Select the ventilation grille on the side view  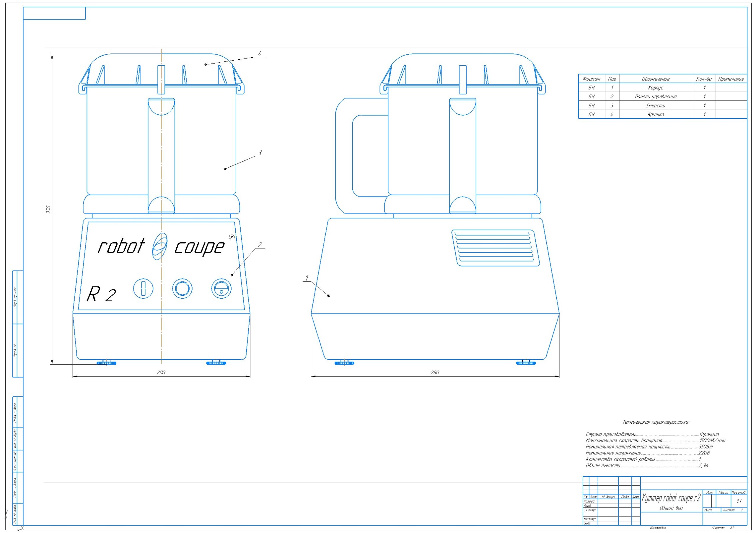coord(496,248)
